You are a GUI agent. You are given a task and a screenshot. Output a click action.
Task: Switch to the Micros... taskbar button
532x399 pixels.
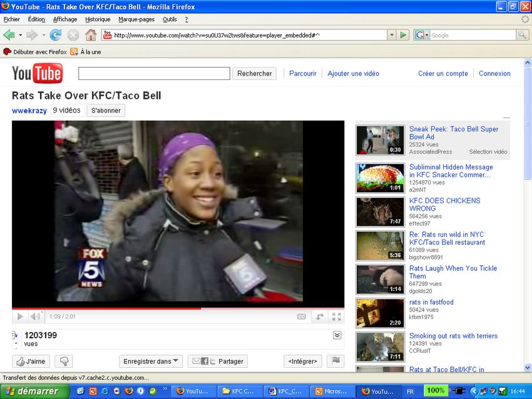point(333,391)
